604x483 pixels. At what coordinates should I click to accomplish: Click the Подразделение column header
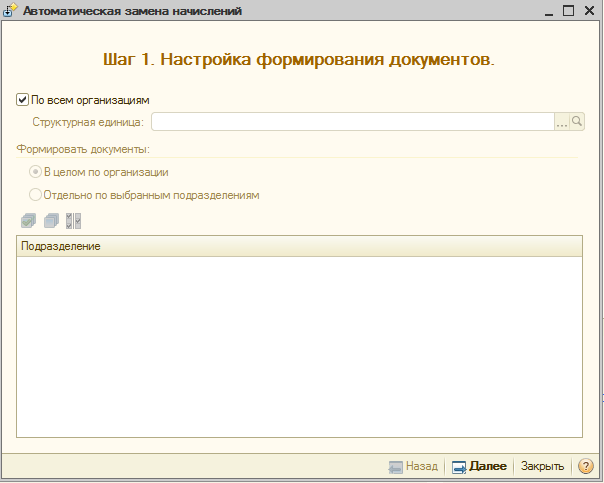coord(299,245)
